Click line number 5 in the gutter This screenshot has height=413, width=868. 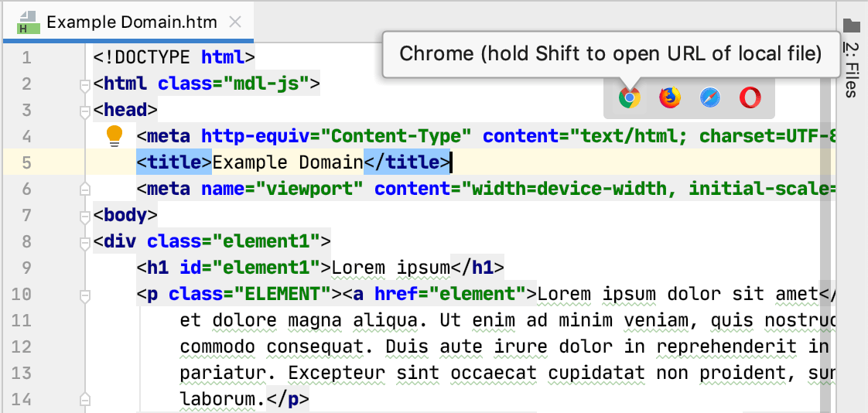tap(27, 162)
